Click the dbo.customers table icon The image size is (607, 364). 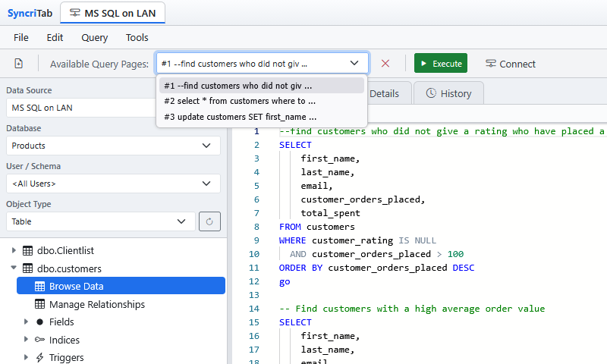27,268
